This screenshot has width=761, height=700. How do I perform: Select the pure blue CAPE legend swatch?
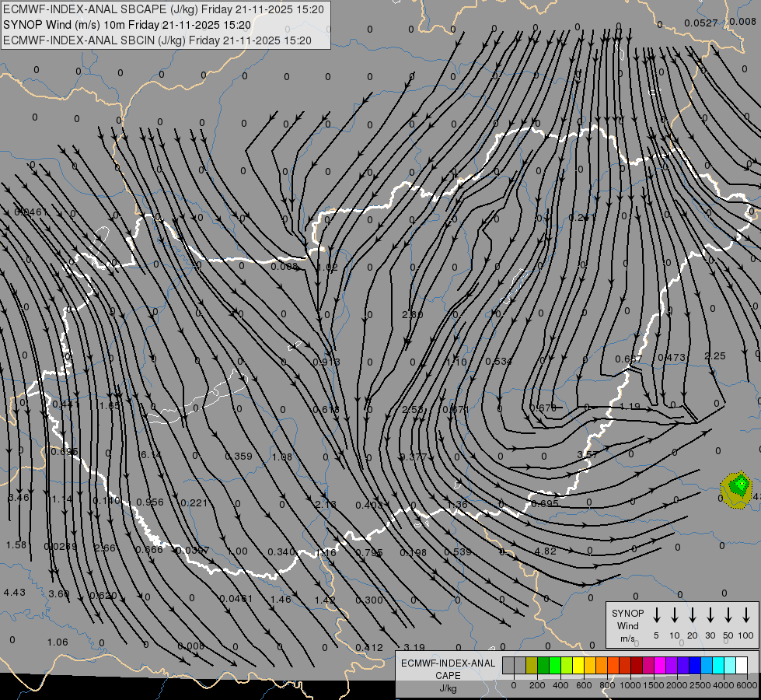[x=694, y=666]
